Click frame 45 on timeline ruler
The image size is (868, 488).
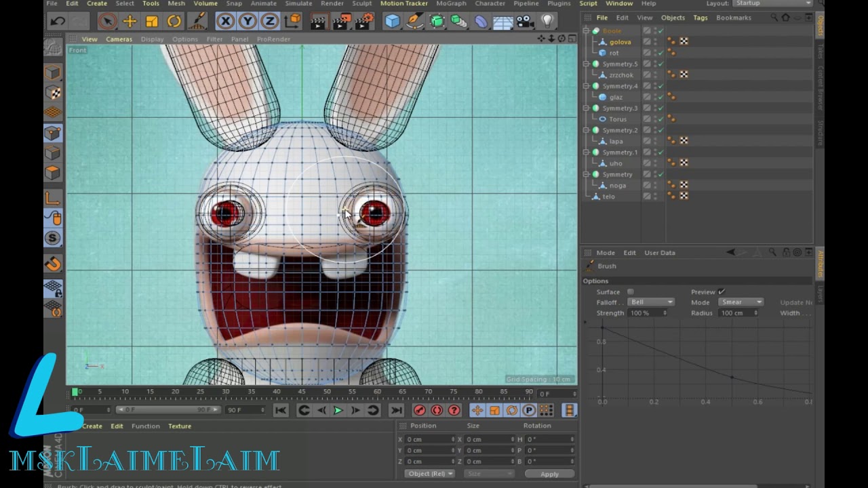coord(302,392)
